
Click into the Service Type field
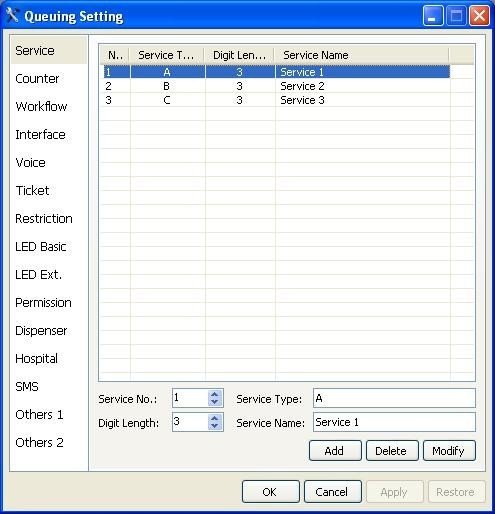click(x=394, y=398)
